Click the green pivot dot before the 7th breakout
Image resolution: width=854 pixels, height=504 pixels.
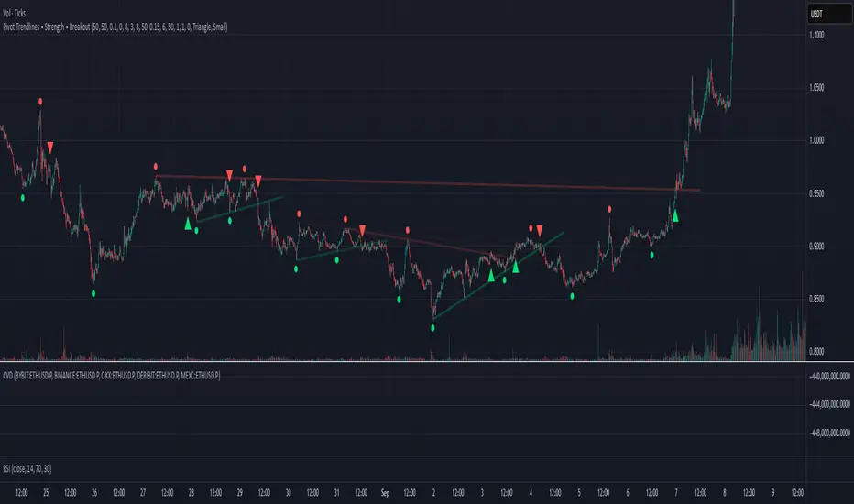point(651,255)
